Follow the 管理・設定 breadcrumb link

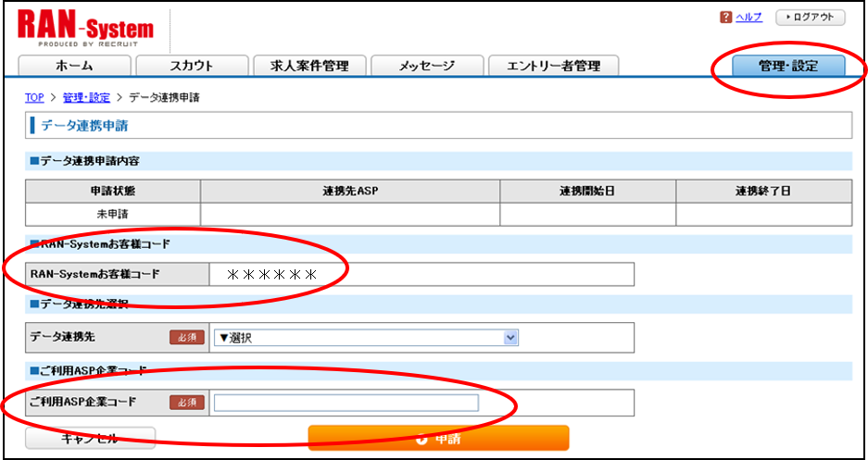coord(86,98)
